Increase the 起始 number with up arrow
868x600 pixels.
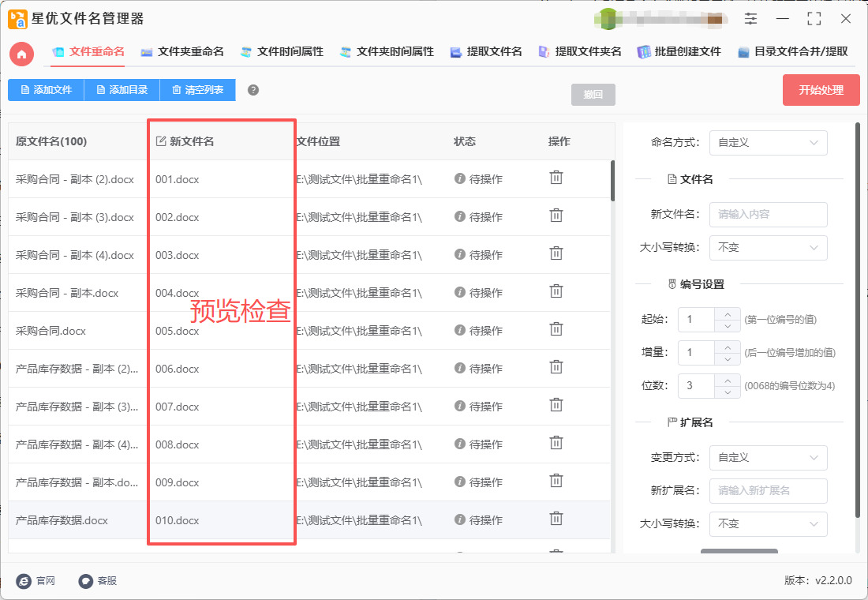pos(727,313)
